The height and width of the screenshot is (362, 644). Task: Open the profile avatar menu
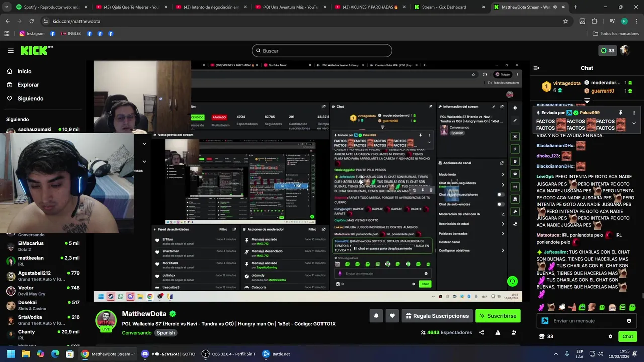625,50
